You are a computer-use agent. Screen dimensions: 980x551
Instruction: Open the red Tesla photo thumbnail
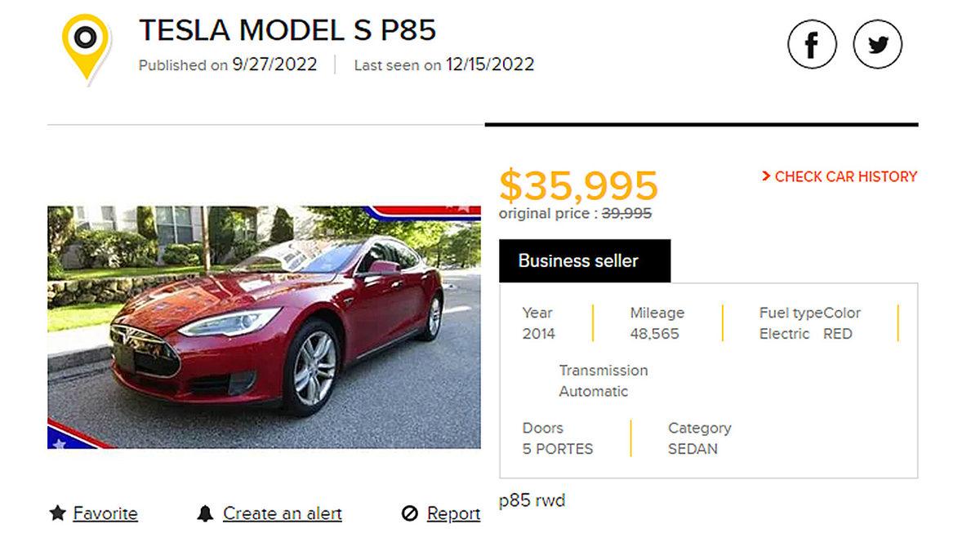pyautogui.click(x=264, y=327)
